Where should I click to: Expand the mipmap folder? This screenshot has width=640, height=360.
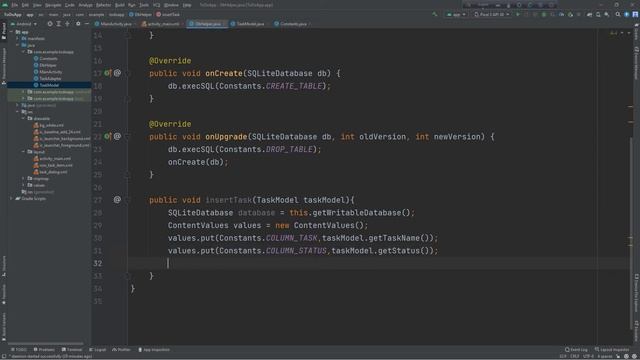click(x=23, y=178)
